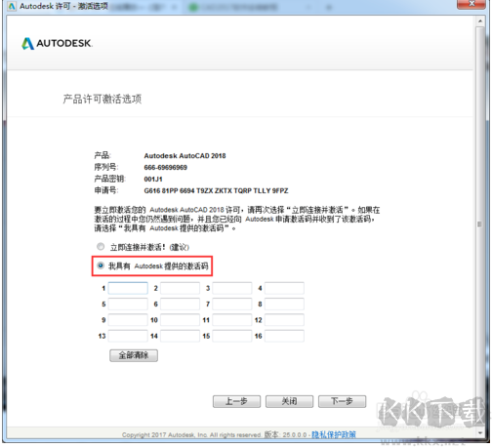Click the vertical scrollbar thumb

[480, 224]
